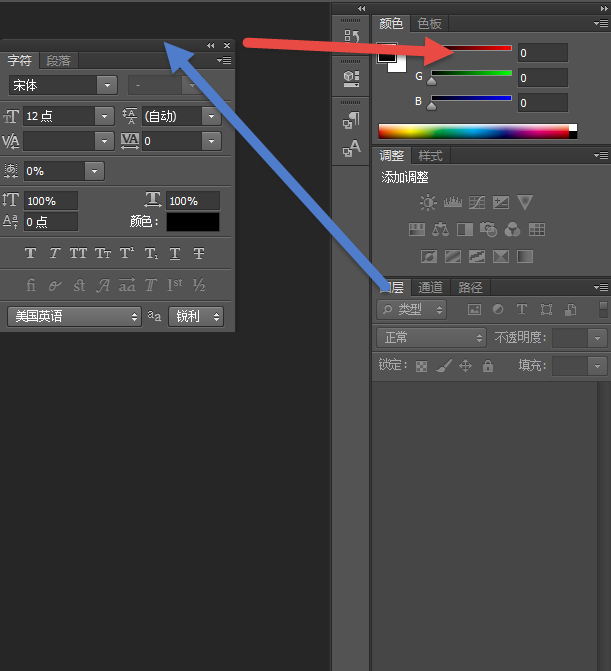Add a Color Lookup adjustment

pyautogui.click(x=537, y=230)
